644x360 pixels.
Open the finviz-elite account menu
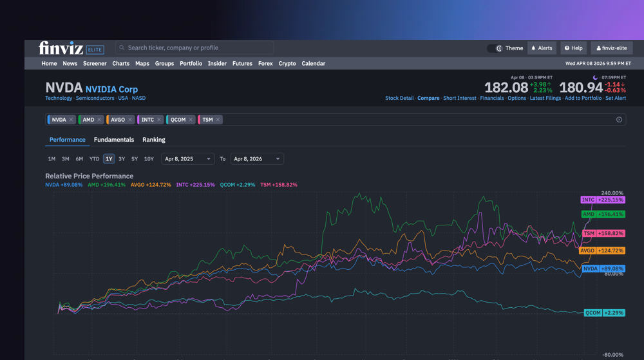pyautogui.click(x=611, y=48)
